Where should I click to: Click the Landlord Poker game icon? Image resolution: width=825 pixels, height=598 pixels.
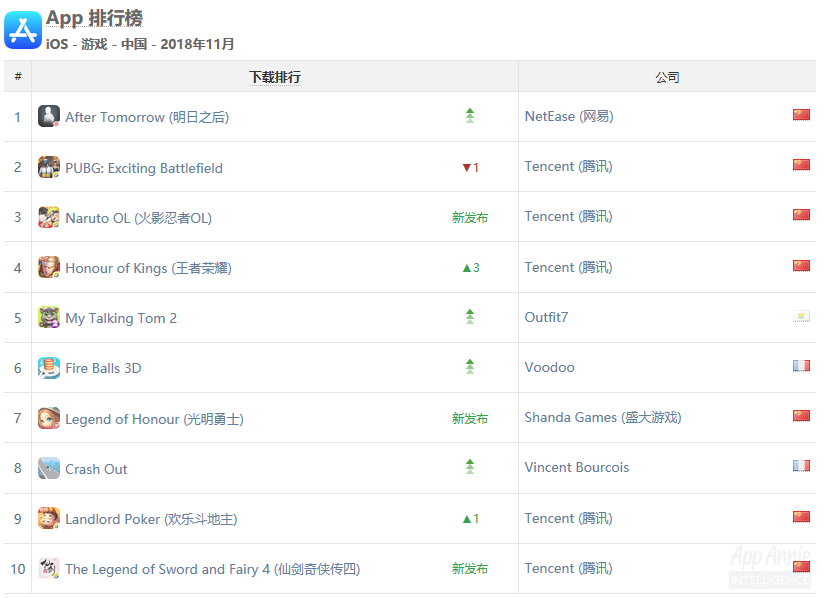point(49,518)
